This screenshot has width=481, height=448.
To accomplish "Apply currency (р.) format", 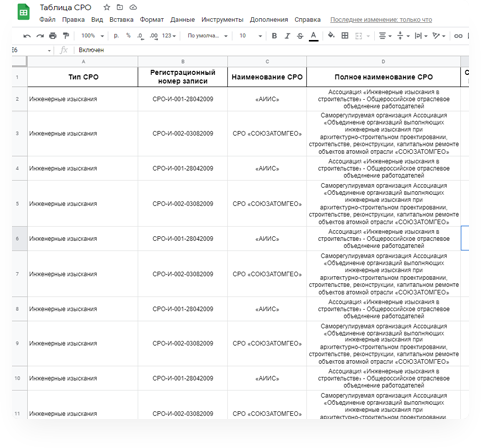I will [x=116, y=36].
